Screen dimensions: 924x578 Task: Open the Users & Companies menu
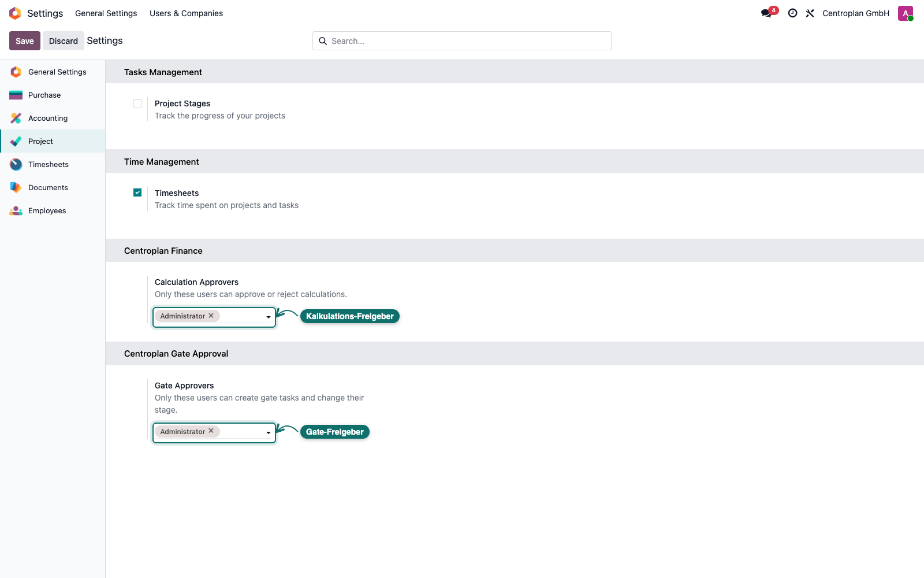[186, 13]
